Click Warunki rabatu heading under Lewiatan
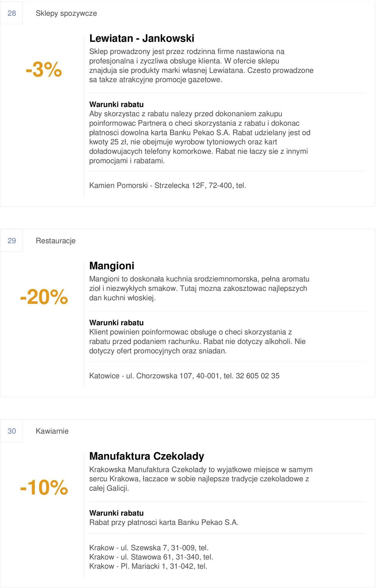 tap(116, 105)
